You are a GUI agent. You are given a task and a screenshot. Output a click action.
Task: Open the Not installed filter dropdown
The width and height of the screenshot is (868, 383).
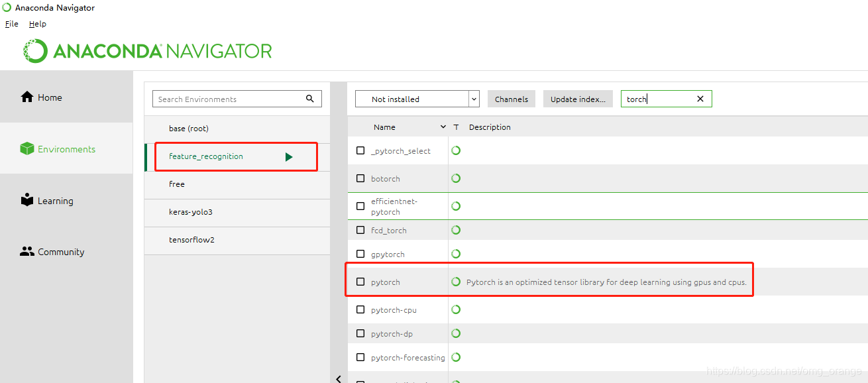coord(417,99)
